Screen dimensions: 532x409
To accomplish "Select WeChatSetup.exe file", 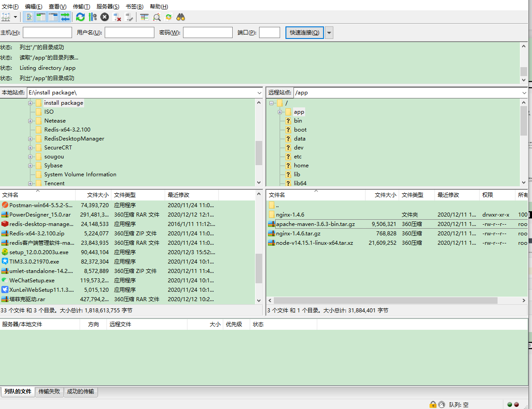I will (32, 281).
